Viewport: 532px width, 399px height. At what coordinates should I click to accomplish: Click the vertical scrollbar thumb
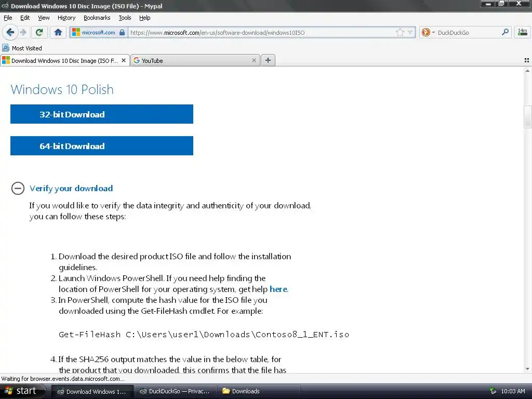coord(527,117)
